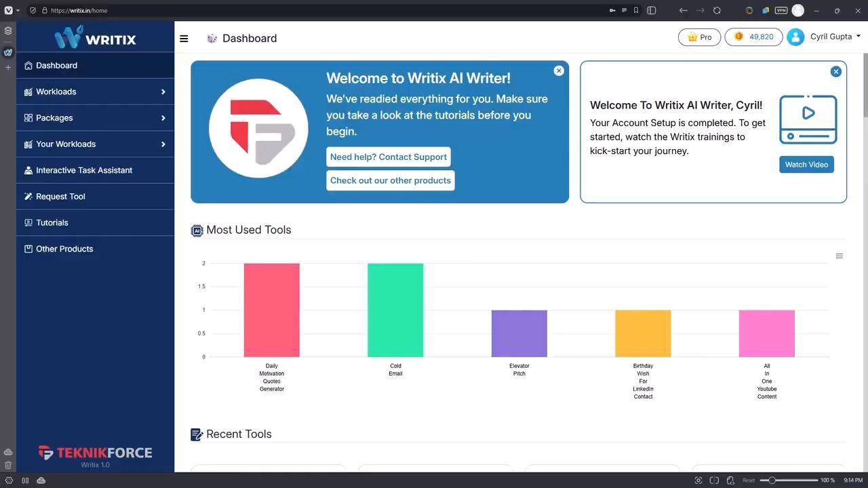Open the Cyril Gupta account dropdown
Viewport: 868px width, 488px height.
click(835, 37)
